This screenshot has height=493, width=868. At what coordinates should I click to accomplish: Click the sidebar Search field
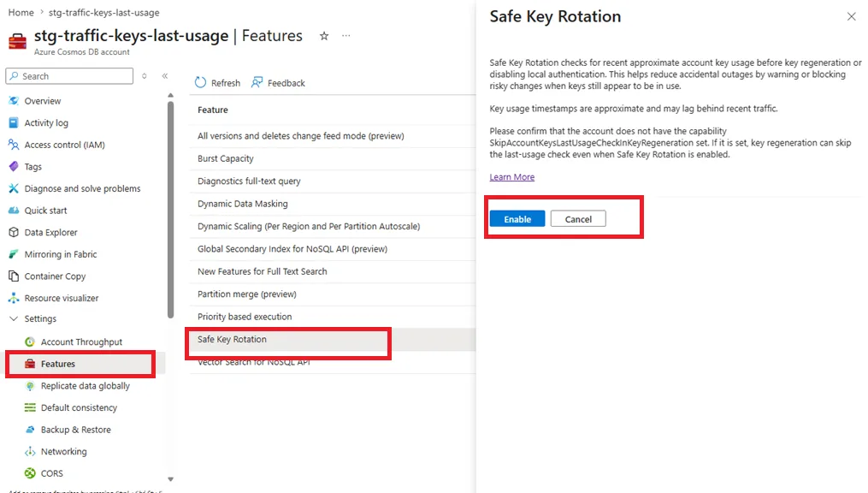click(70, 76)
